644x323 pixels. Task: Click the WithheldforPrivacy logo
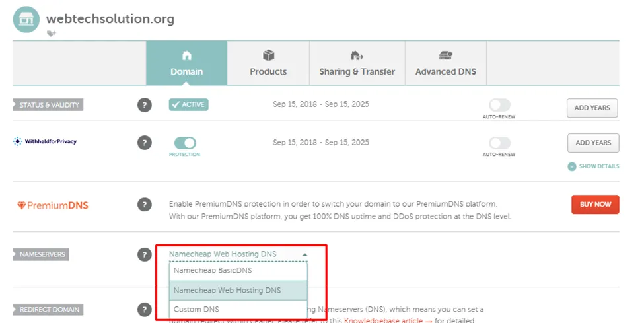45,141
